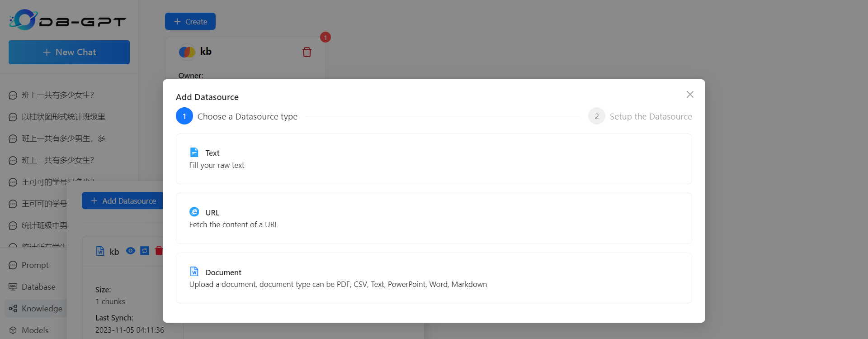Start a New Chat
Screen dimensions: 868x339
coord(69,52)
